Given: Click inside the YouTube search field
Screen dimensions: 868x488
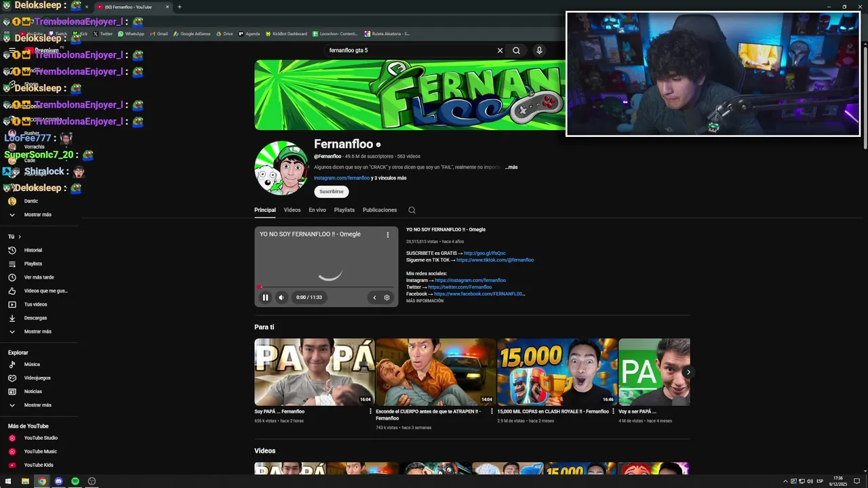Looking at the screenshot, I should 410,50.
